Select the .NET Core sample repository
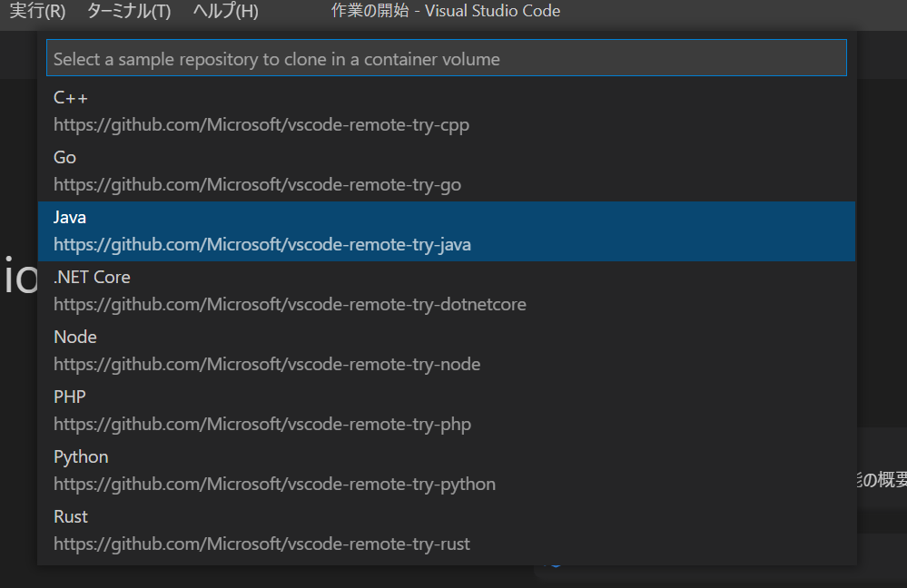907x588 pixels. [x=446, y=290]
